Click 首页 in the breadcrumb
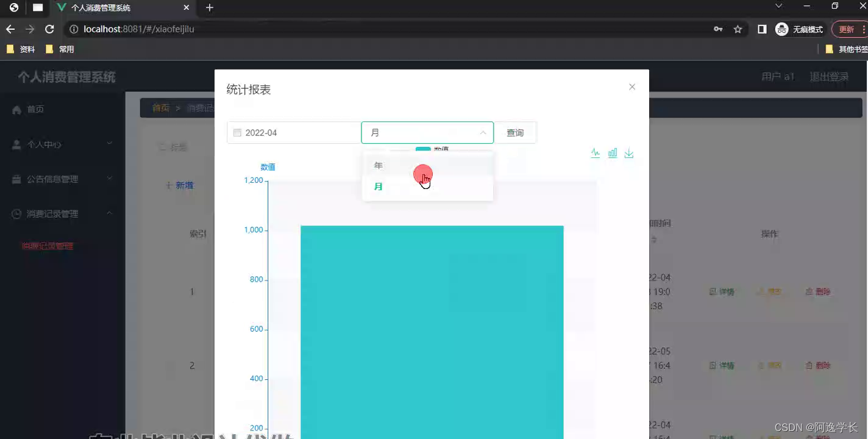This screenshot has height=439, width=868. (161, 108)
